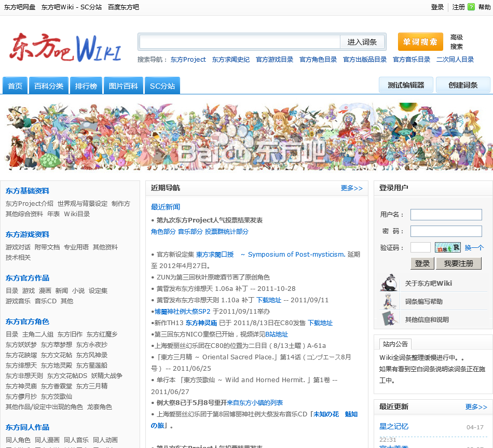Focus the main search input box
493x448 pixels.
coord(240,42)
